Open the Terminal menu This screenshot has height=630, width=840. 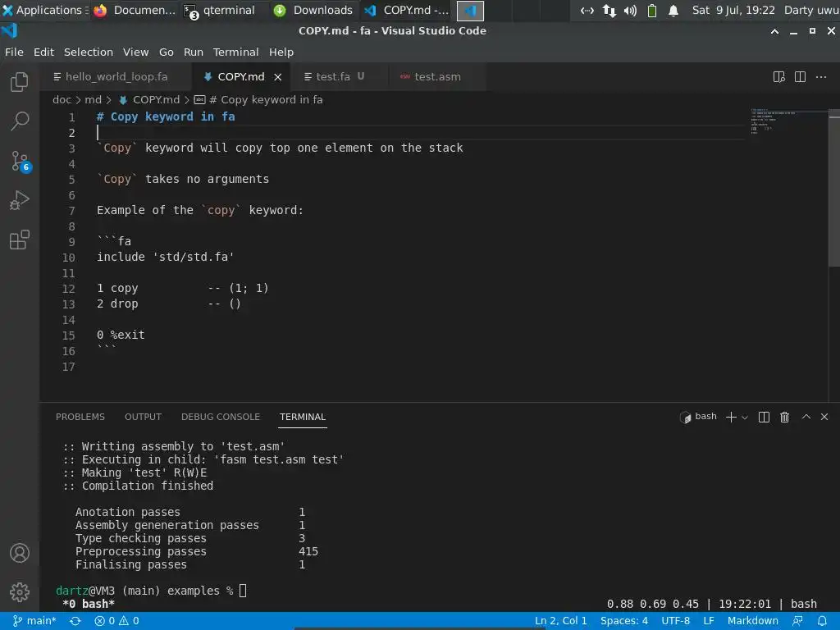235,52
